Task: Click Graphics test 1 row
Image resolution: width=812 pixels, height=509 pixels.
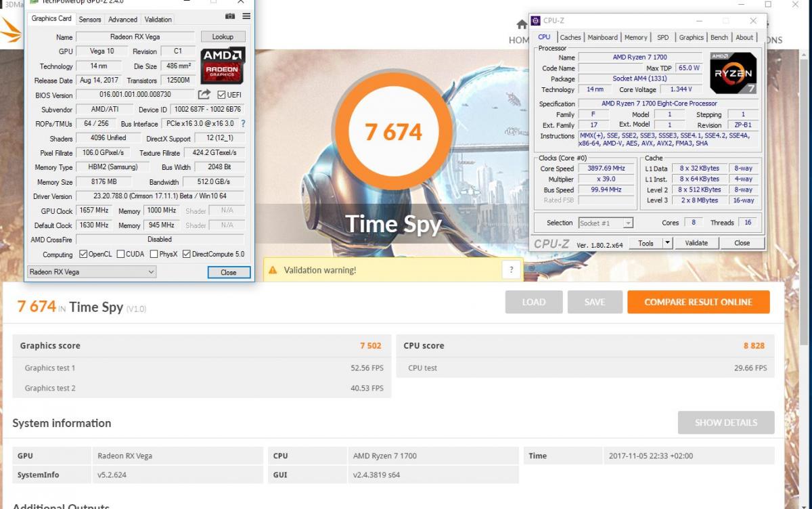Action: tap(202, 368)
